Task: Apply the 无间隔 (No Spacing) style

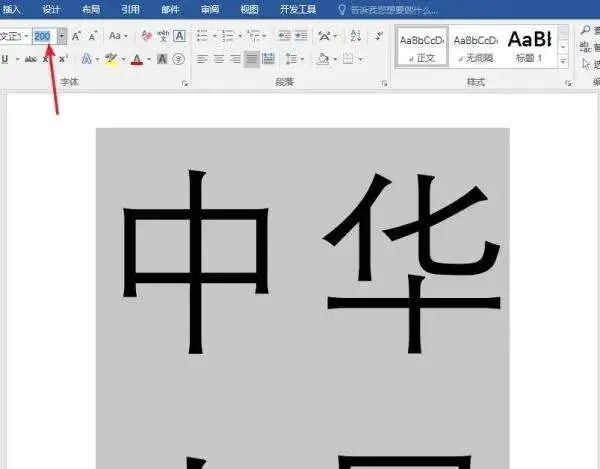Action: click(476, 47)
